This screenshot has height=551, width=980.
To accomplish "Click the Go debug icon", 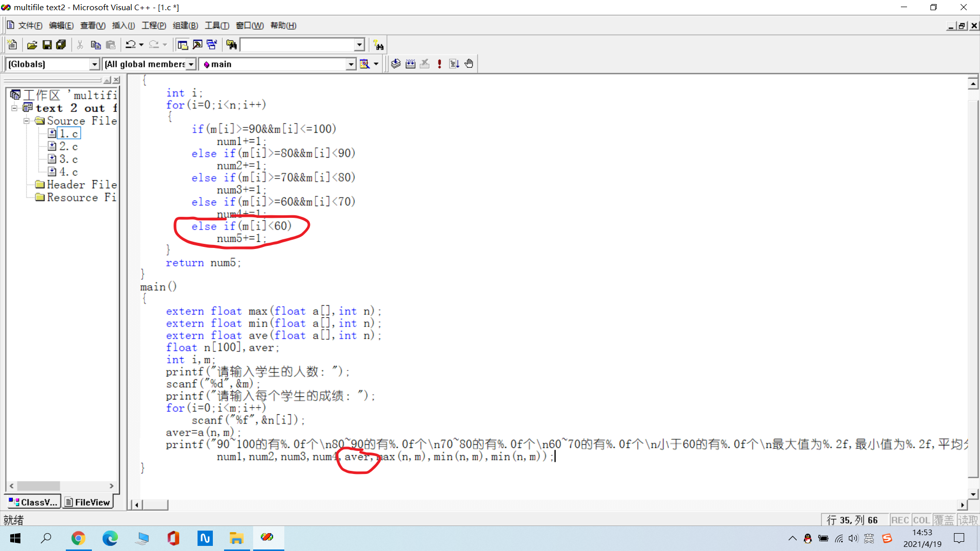I will tap(454, 64).
